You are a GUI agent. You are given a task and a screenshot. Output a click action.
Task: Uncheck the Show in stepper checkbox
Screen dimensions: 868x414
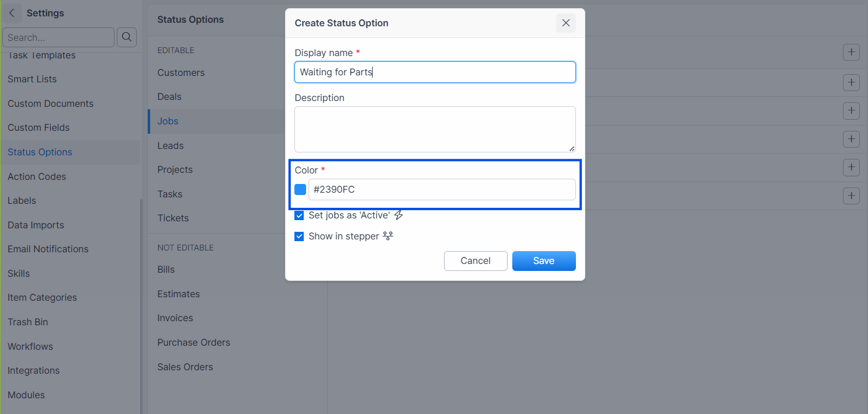[299, 236]
